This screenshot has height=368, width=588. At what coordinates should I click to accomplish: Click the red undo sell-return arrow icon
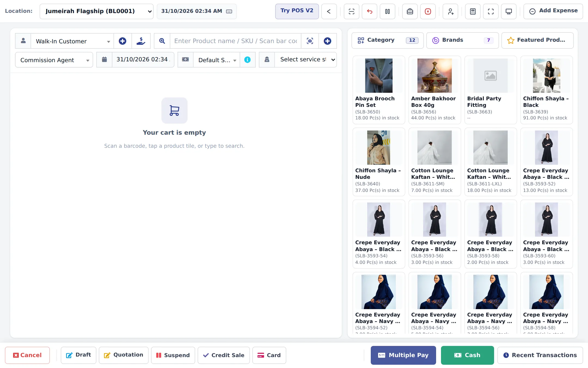coord(369,11)
